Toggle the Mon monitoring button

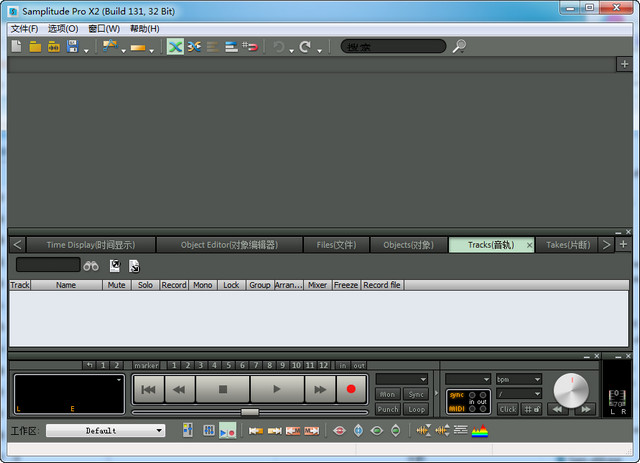388,394
